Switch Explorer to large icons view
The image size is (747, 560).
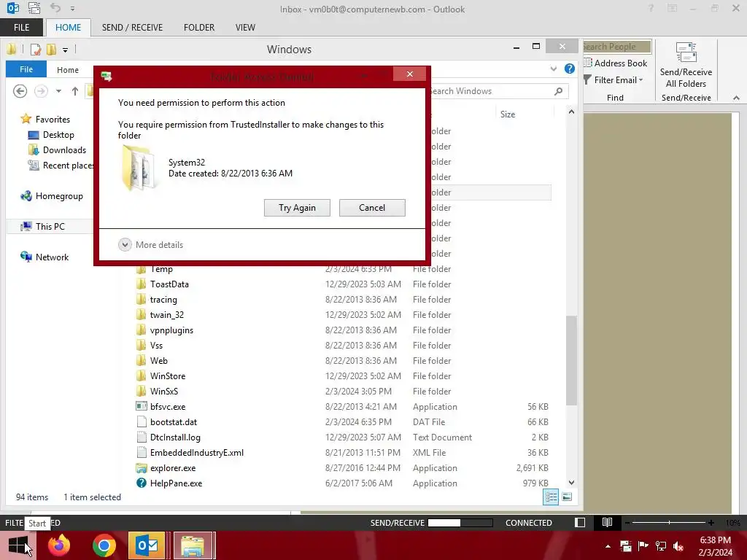[567, 497]
